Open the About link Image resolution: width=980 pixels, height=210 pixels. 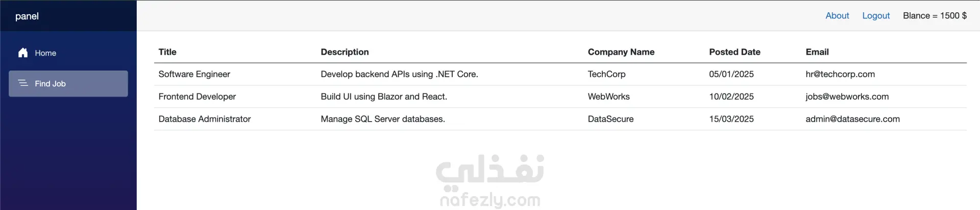(x=837, y=16)
